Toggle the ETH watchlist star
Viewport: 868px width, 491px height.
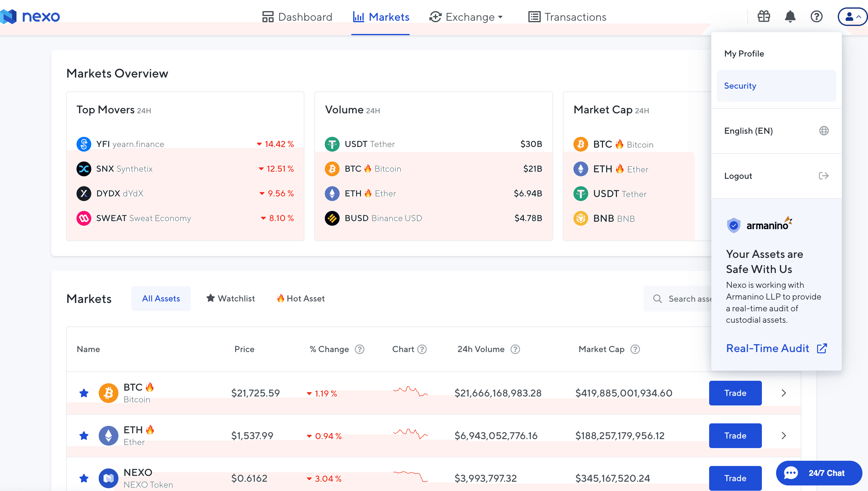84,436
